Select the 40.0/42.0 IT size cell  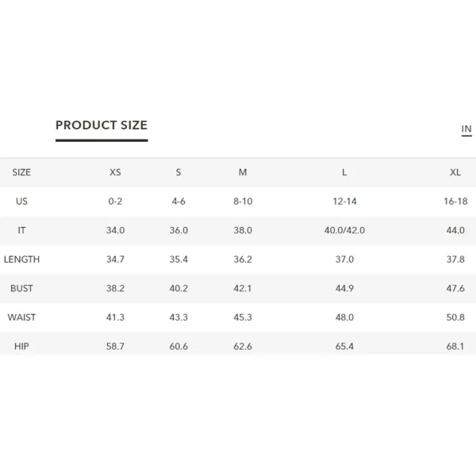344,230
